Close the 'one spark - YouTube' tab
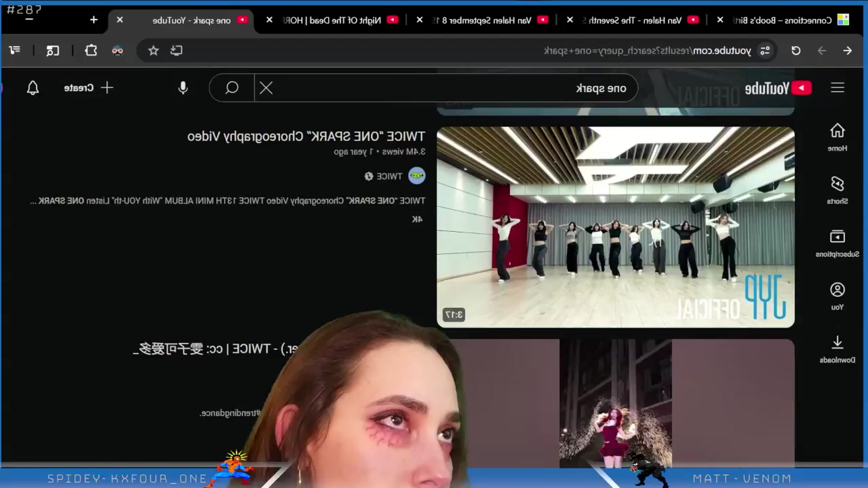Screen dimensions: 868x488 [x=120, y=20]
